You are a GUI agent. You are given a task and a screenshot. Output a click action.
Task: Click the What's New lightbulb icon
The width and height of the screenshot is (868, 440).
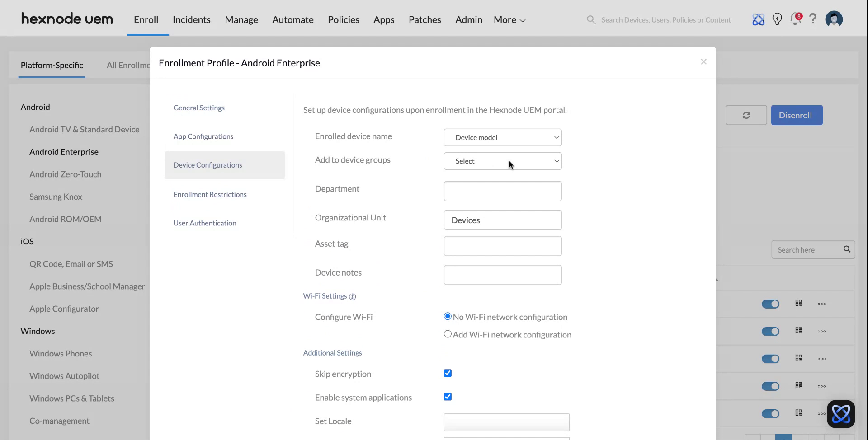pyautogui.click(x=777, y=19)
